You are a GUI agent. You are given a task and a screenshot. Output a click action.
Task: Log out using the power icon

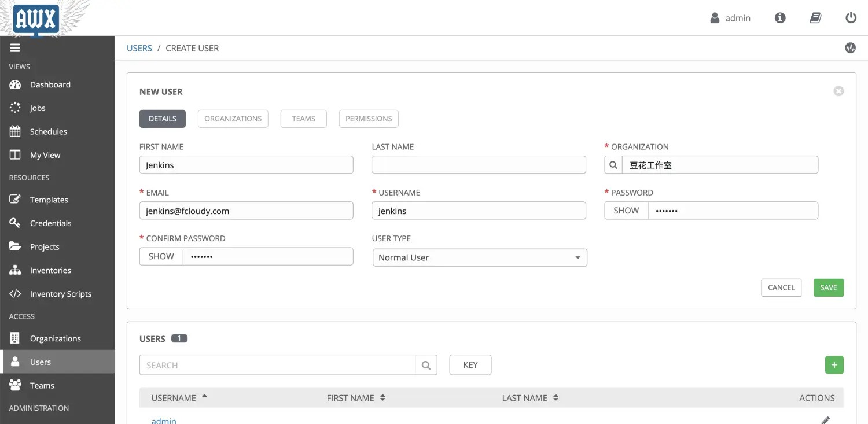[x=851, y=17]
